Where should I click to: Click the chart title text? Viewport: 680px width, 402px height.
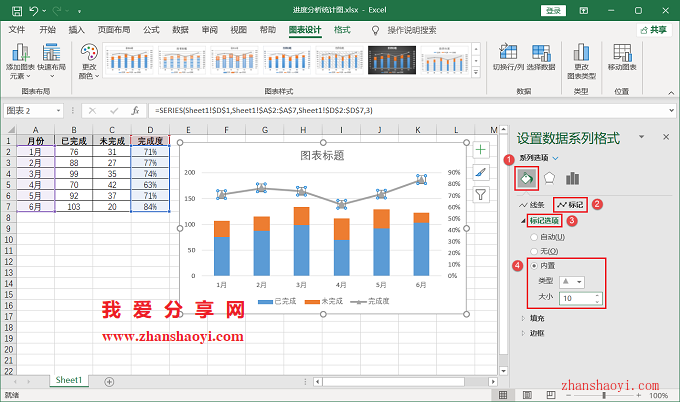[322, 156]
